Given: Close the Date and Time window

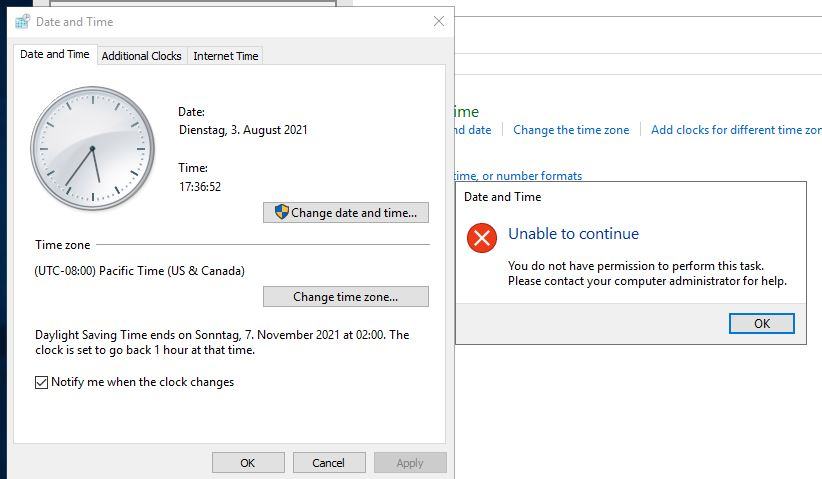Looking at the screenshot, I should [x=439, y=21].
